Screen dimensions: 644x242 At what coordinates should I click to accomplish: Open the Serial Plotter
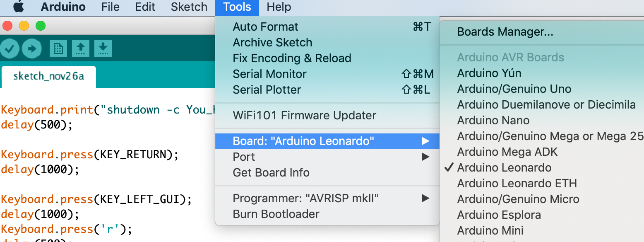[327, 90]
